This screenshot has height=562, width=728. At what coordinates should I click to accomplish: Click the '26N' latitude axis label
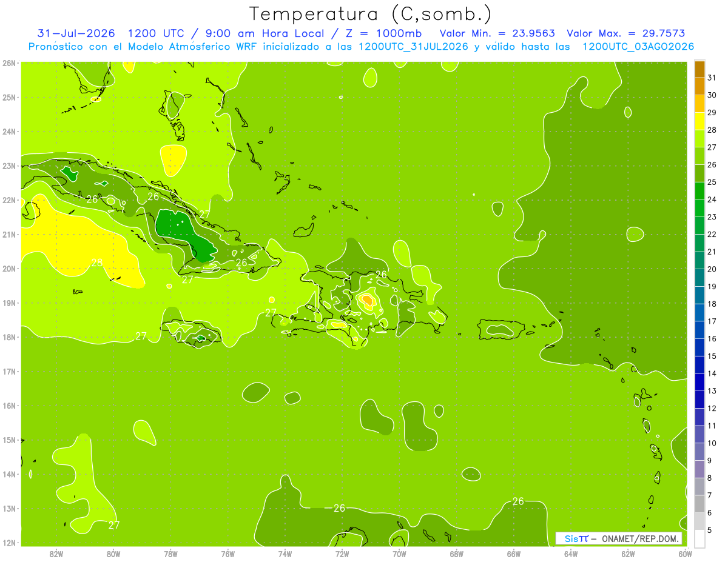point(8,63)
